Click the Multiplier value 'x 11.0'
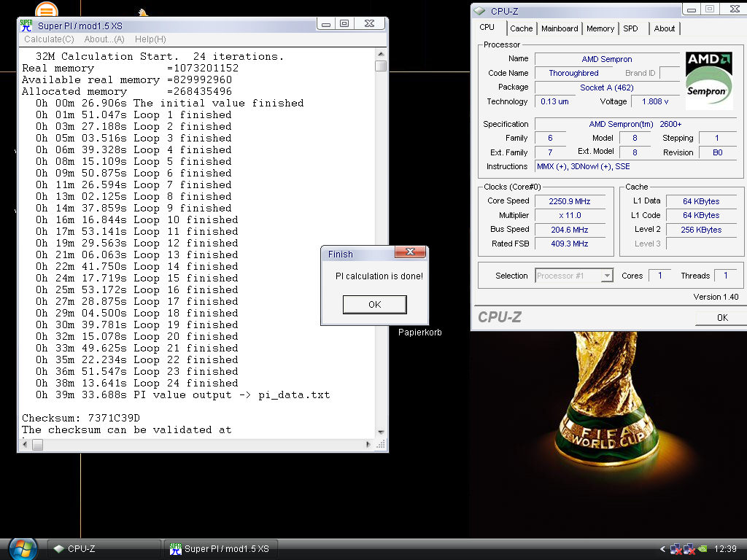The height and width of the screenshot is (560, 747). point(569,215)
